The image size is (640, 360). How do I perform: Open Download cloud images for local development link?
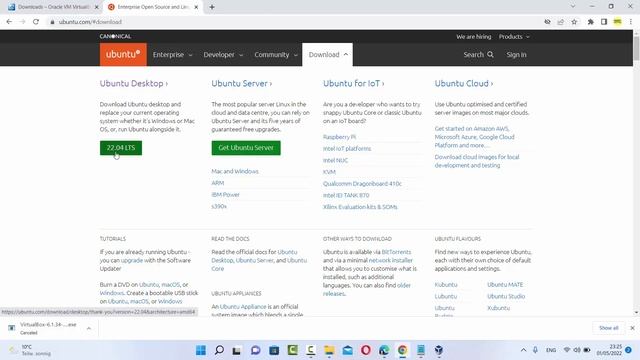477,161
